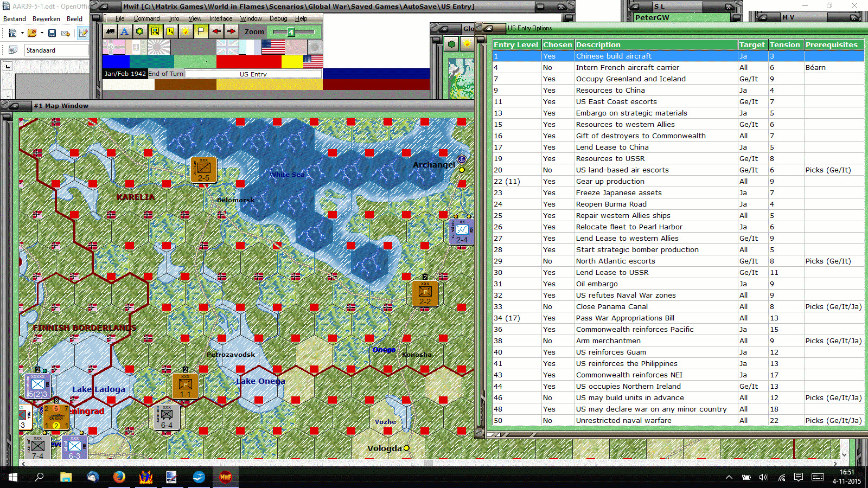868x488 pixels.
Task: Adjust the Zoom slider handle showing 4
Action: point(291,32)
